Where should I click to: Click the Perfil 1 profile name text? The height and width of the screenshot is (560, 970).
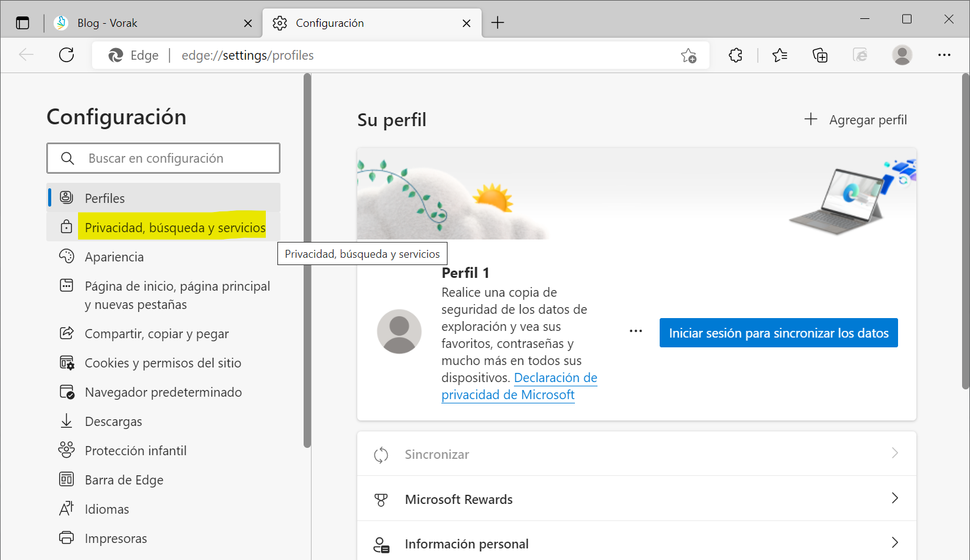click(465, 272)
